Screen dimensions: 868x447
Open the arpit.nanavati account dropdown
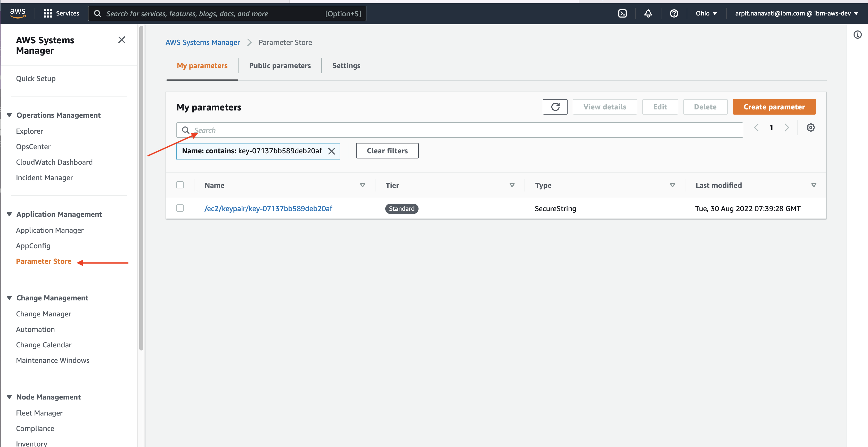click(797, 13)
